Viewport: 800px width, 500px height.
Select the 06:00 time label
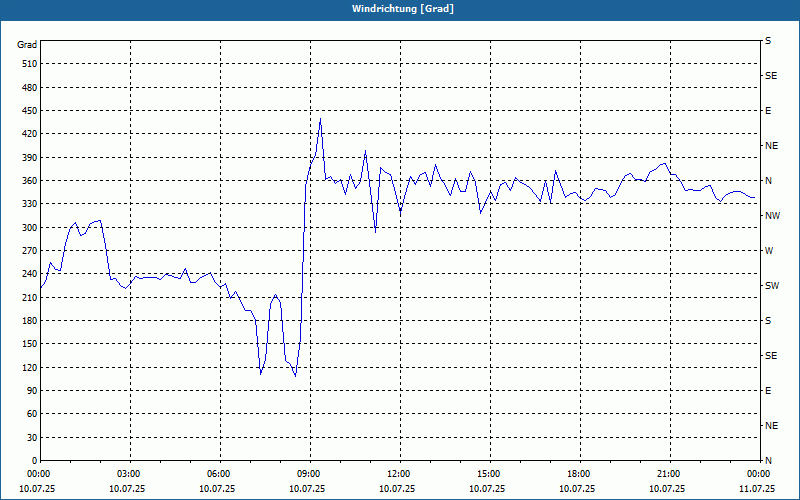(x=220, y=473)
